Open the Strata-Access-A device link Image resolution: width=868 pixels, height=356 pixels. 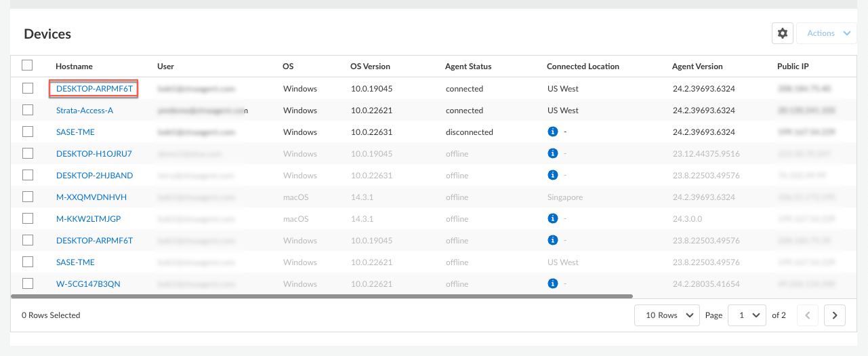pos(85,111)
